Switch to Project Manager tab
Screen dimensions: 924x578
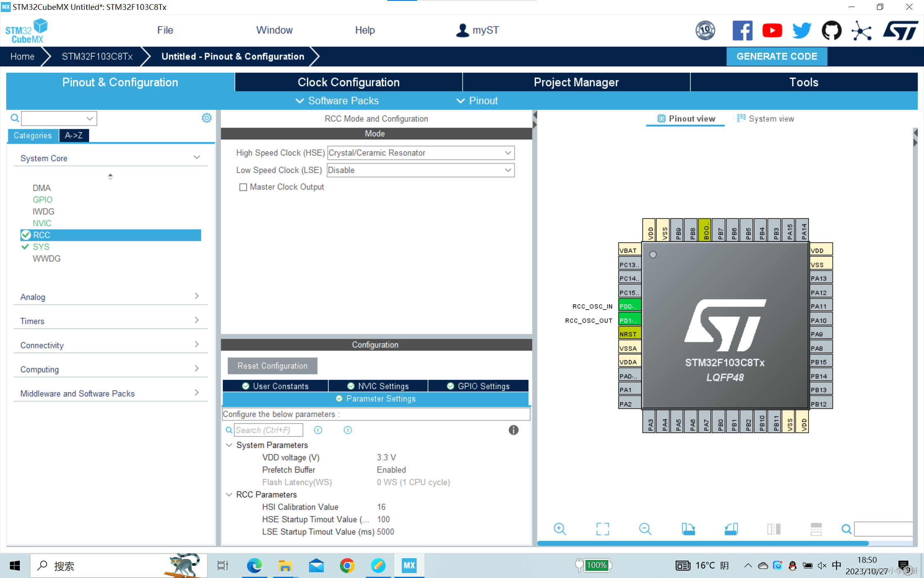(x=576, y=82)
